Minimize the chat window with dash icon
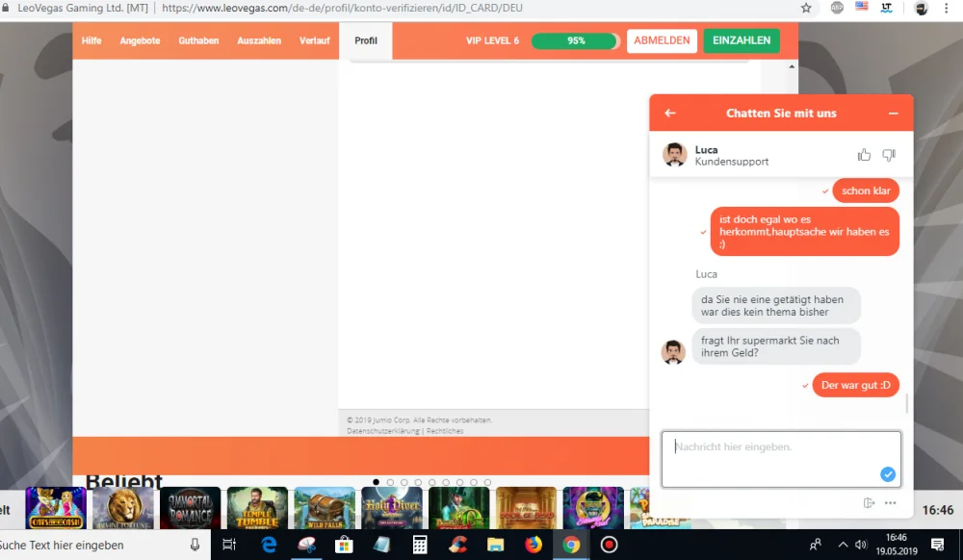 893,114
